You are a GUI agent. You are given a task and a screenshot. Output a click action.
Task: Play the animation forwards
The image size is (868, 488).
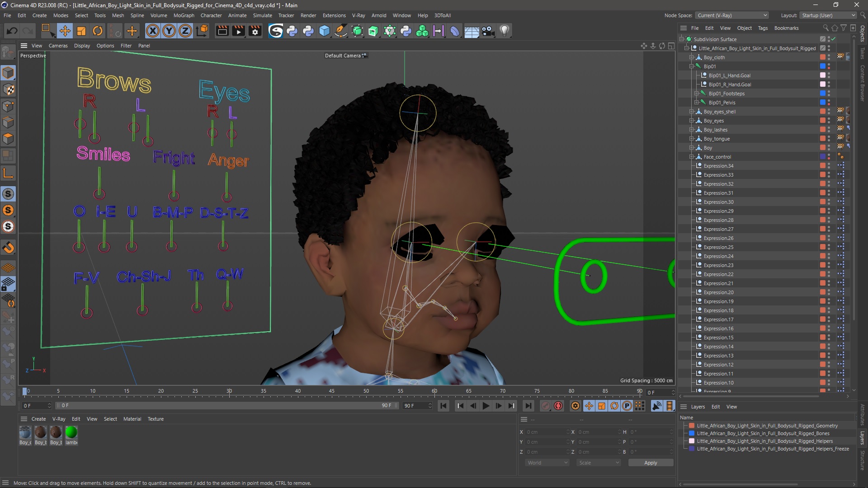pos(486,406)
